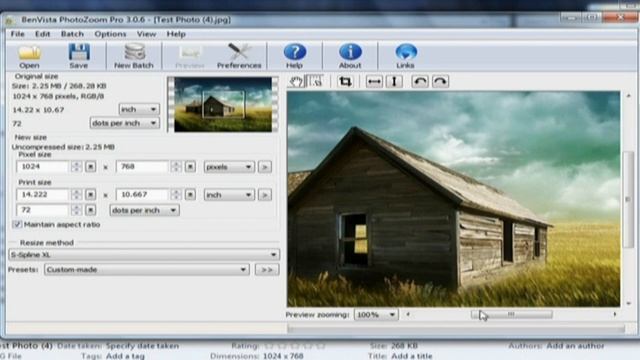Open the About info icon
The width and height of the screenshot is (640, 360).
[x=350, y=56]
